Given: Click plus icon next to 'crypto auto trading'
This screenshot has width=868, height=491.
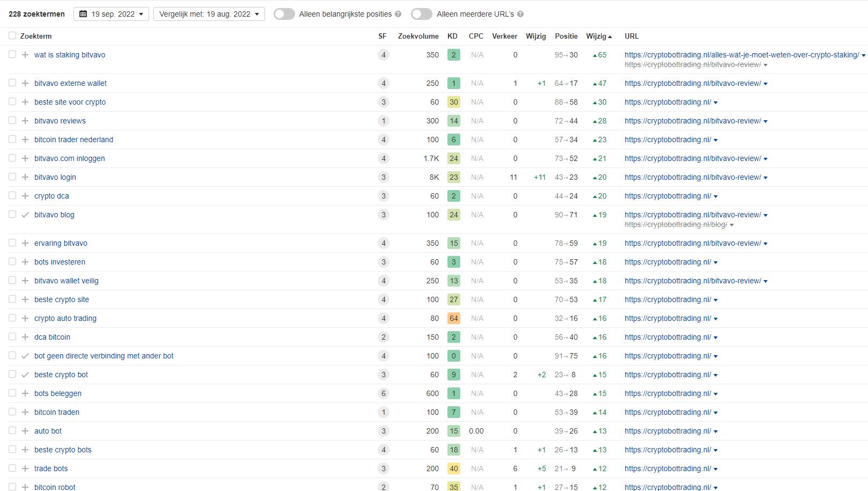Looking at the screenshot, I should [x=25, y=318].
